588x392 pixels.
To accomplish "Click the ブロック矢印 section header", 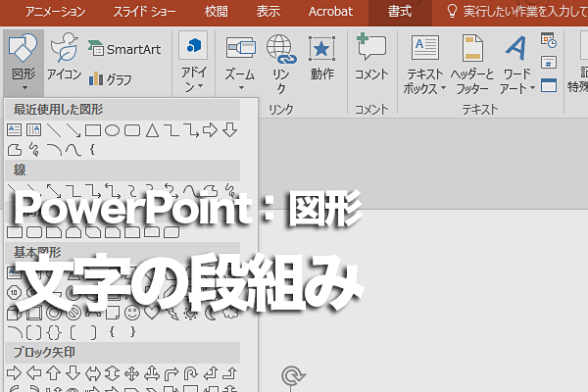I will pos(122,352).
